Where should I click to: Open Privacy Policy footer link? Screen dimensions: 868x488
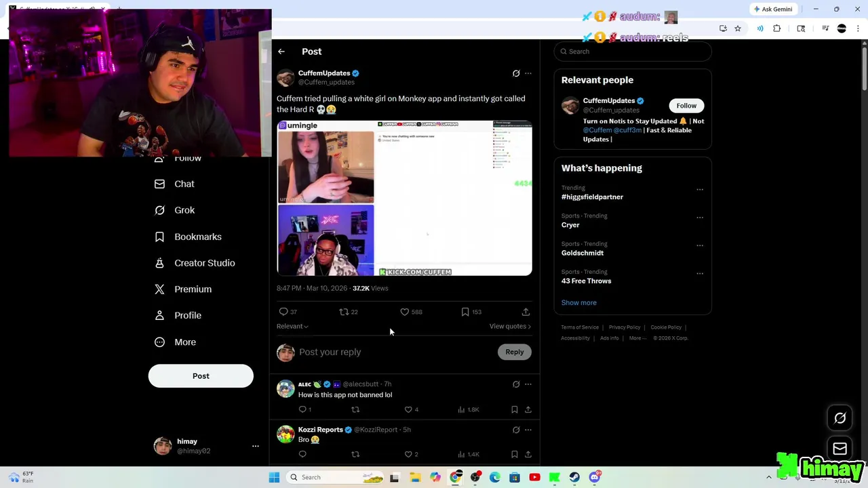[625, 327]
